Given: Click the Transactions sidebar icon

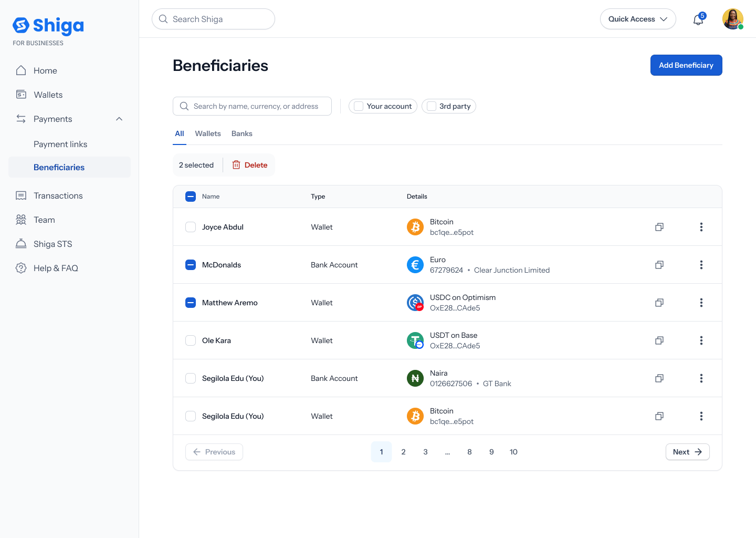Looking at the screenshot, I should (x=21, y=195).
